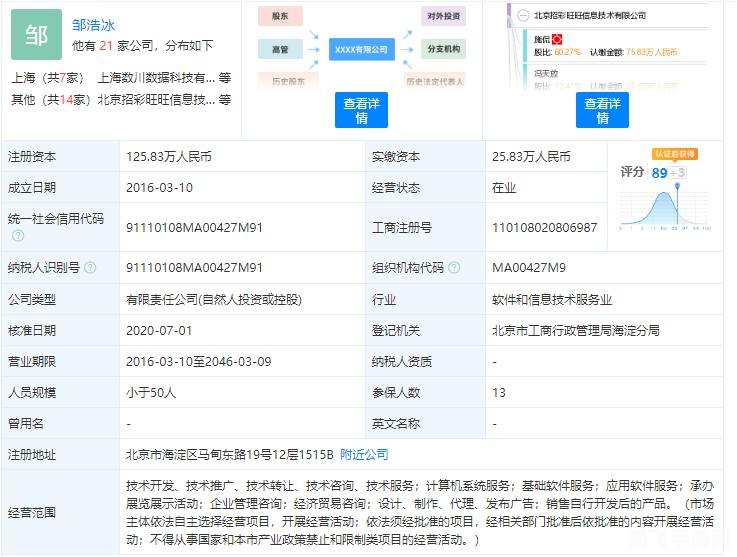Click the 分支机构 node in diagram

[443, 48]
